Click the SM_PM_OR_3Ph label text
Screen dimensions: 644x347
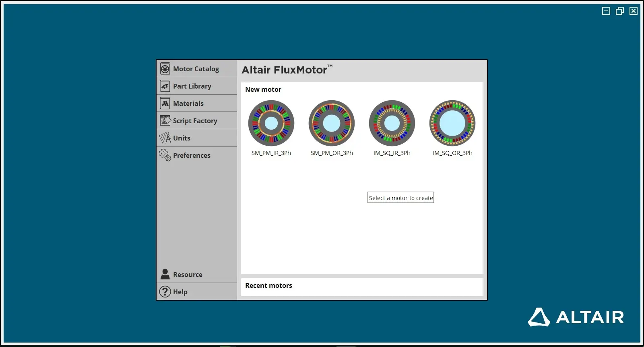(x=332, y=153)
